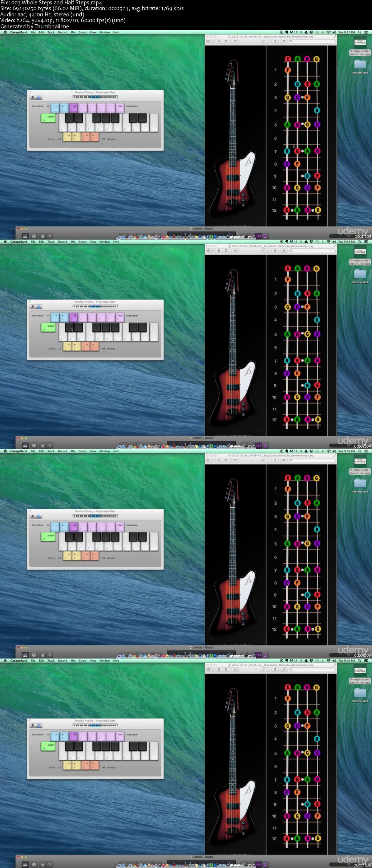9:37 PM frame: click the blue musical typing view icon
This screenshot has height=868, width=372.
coord(39,97)
